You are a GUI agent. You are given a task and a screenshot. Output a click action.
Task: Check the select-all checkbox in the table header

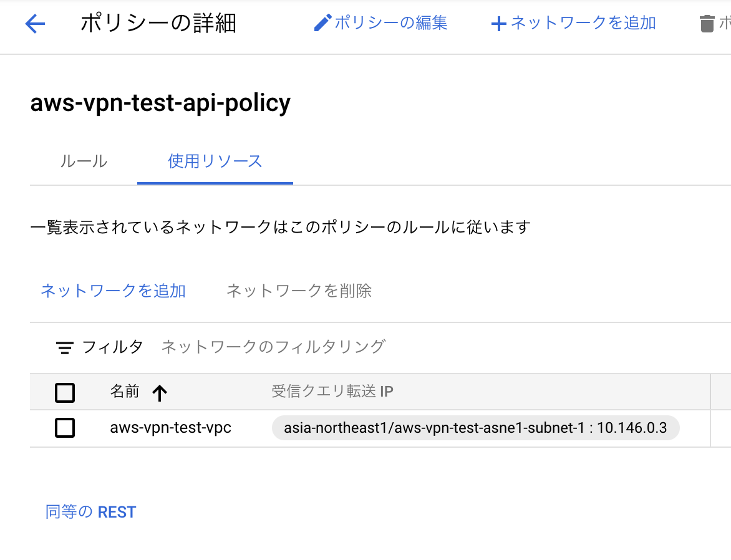pyautogui.click(x=65, y=393)
